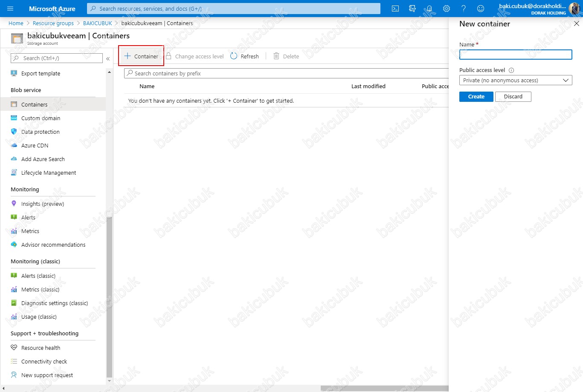Click Refresh in the containers toolbar

pos(244,56)
